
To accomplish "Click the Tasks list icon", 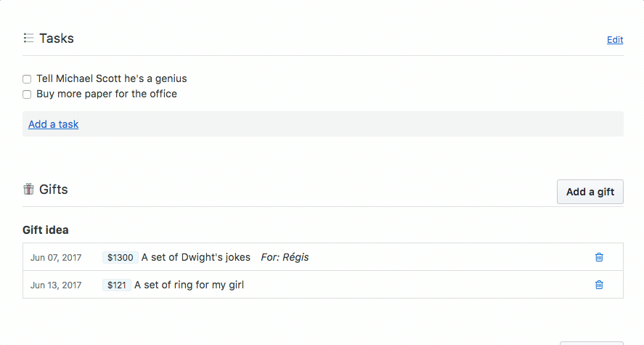I will (28, 38).
